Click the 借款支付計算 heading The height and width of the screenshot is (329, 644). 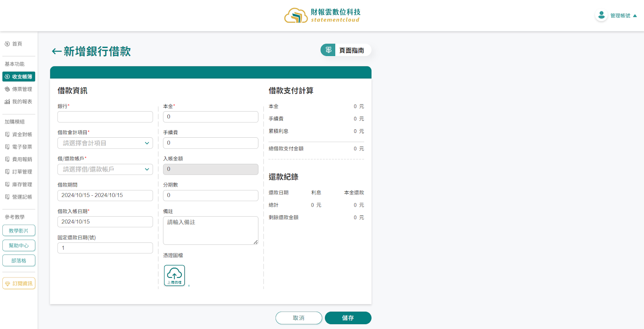(x=291, y=91)
